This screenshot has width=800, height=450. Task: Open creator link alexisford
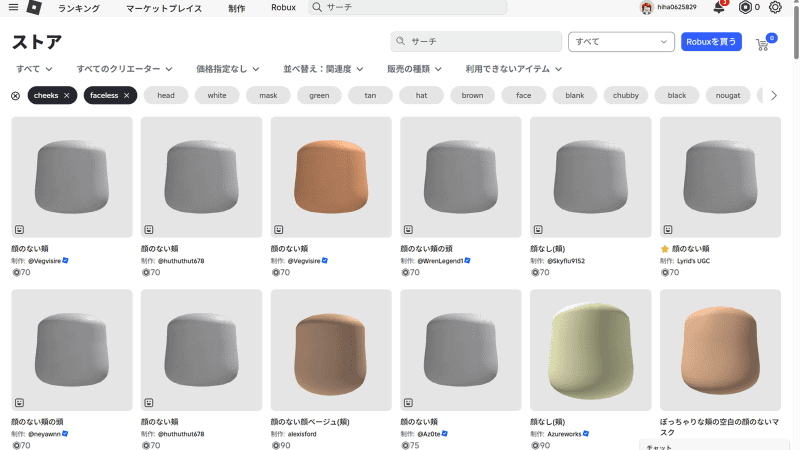coord(302,434)
